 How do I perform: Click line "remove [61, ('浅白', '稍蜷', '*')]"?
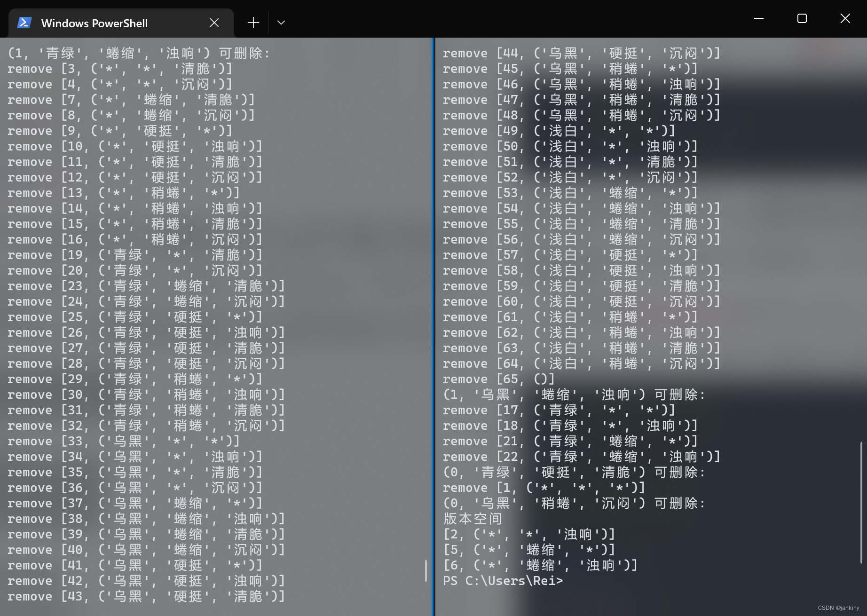(x=570, y=317)
